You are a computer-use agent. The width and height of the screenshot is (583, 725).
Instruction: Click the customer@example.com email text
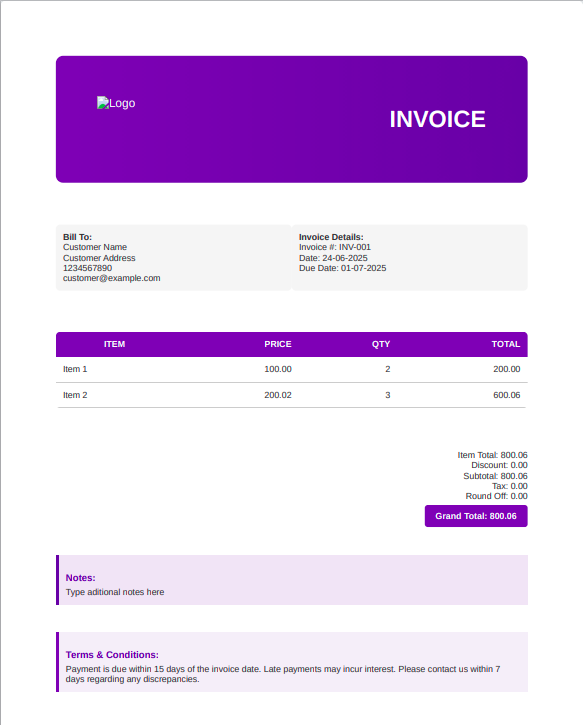(x=111, y=278)
